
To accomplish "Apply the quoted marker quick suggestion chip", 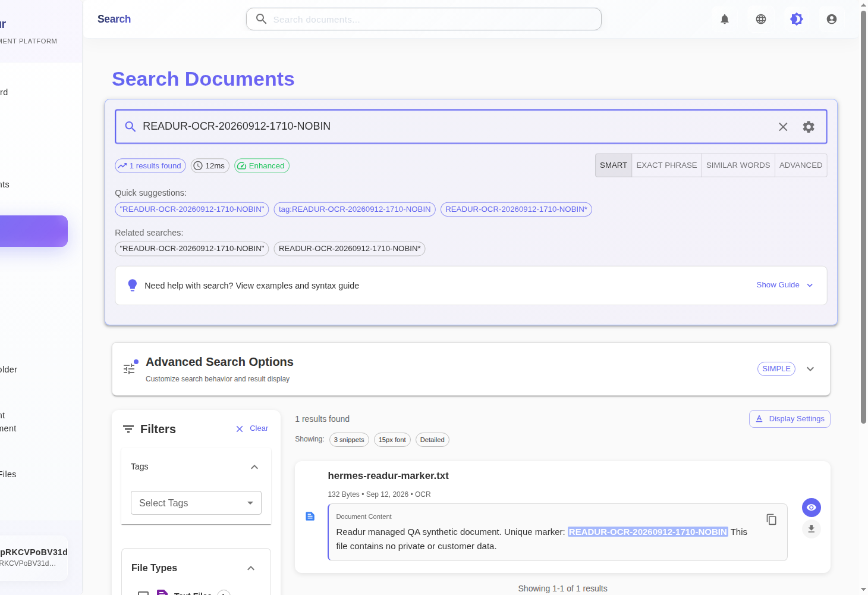I will [192, 209].
